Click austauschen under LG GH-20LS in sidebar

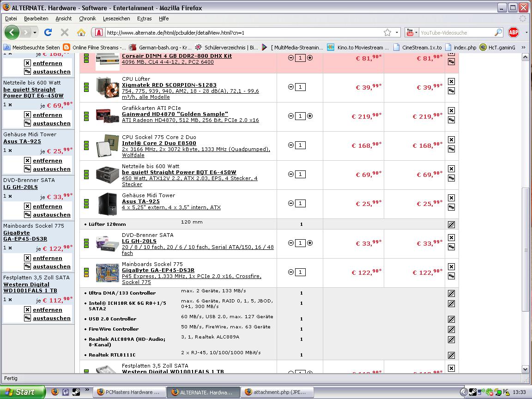[x=52, y=215]
